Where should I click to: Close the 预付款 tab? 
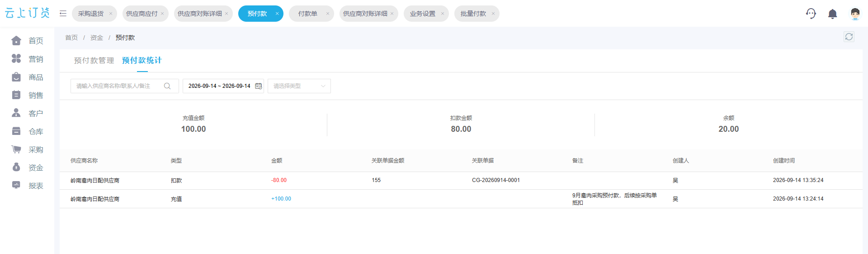click(277, 14)
